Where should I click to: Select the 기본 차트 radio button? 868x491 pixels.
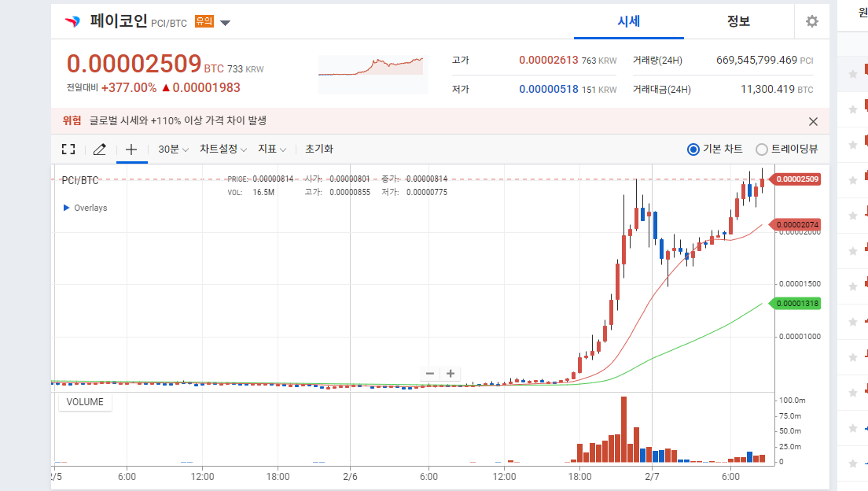pos(693,149)
